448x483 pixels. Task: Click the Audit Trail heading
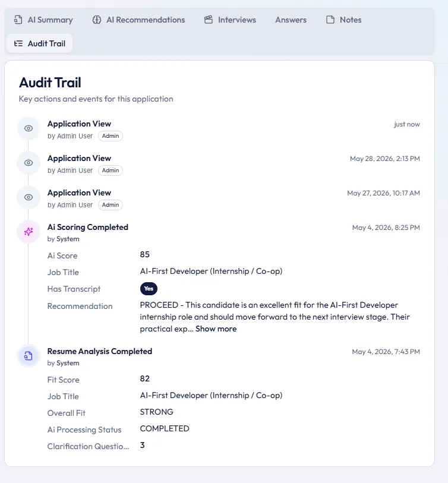point(51,83)
